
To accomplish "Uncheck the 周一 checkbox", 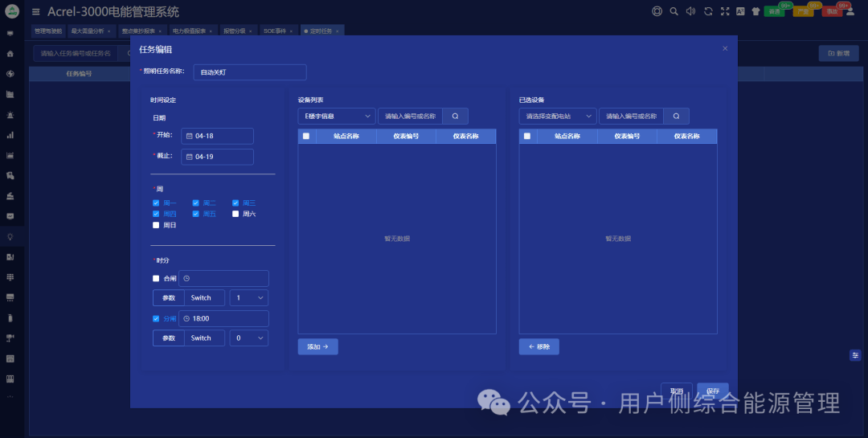I will coord(156,203).
